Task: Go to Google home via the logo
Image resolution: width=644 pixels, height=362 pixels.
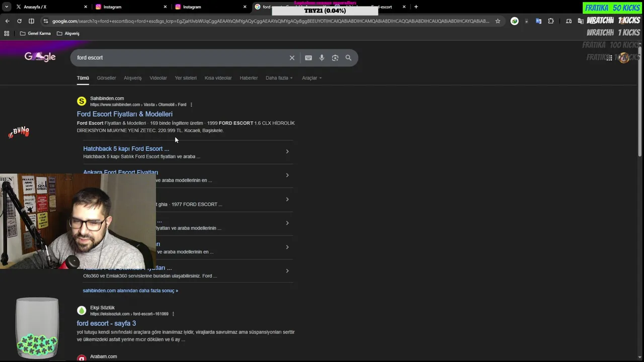Action: pos(40,57)
